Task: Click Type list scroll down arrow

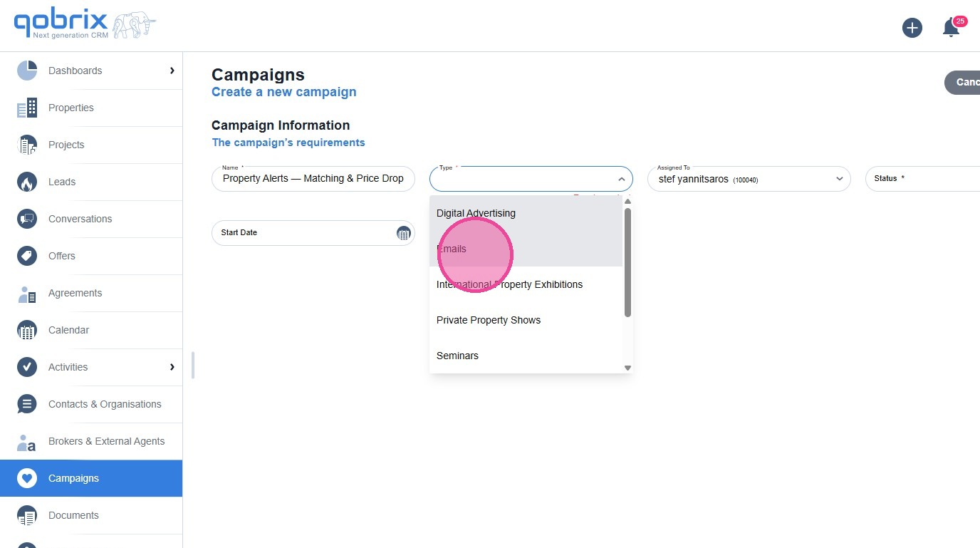Action: 627,368
